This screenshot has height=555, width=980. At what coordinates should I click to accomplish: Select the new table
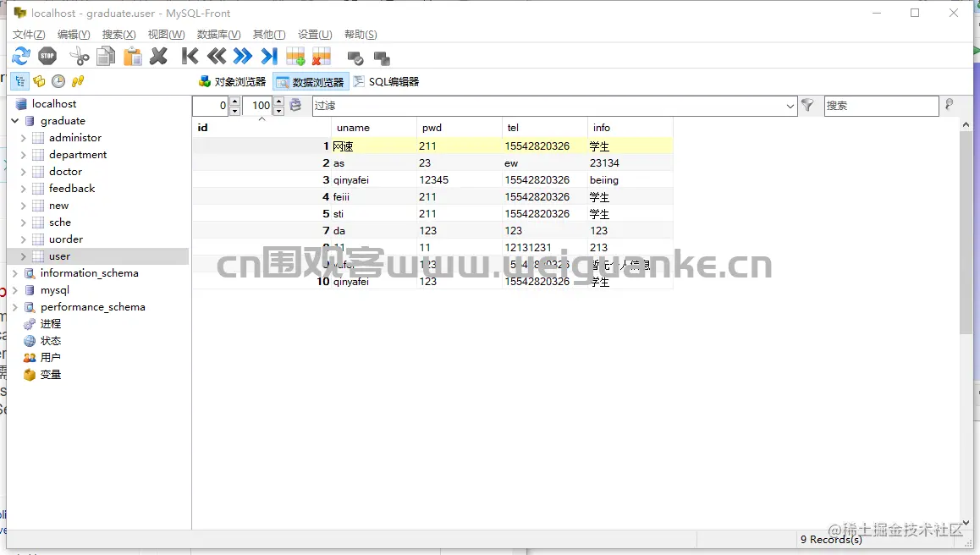pos(58,206)
